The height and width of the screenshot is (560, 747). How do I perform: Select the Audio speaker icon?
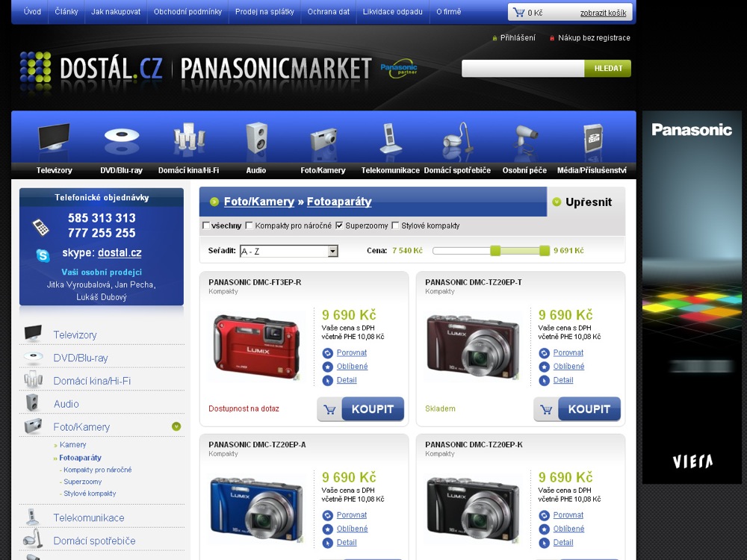click(256, 139)
